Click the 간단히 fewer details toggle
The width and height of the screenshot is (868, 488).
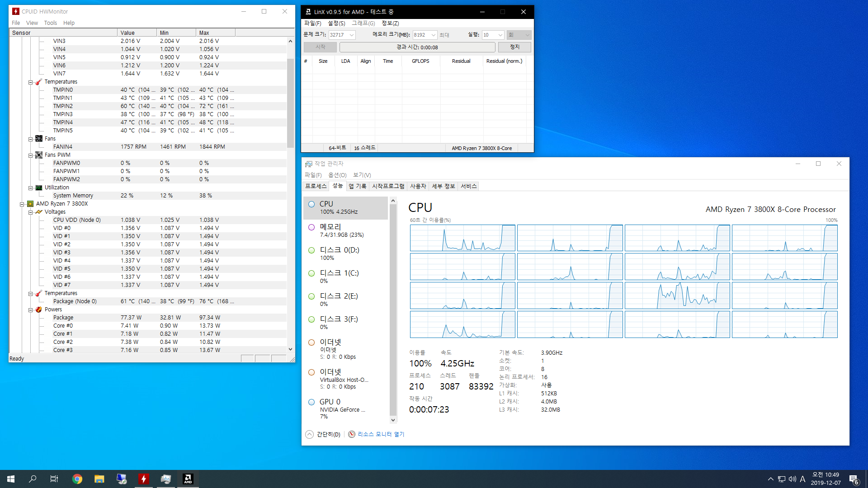click(323, 434)
